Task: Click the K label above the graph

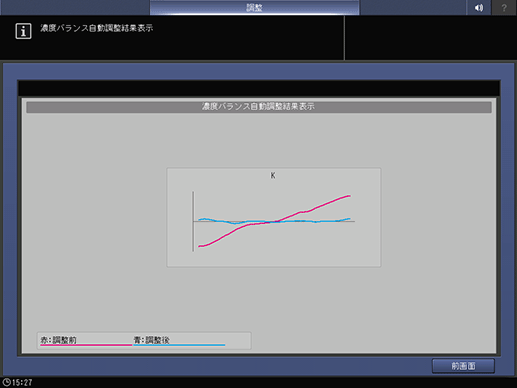Action: (x=273, y=175)
